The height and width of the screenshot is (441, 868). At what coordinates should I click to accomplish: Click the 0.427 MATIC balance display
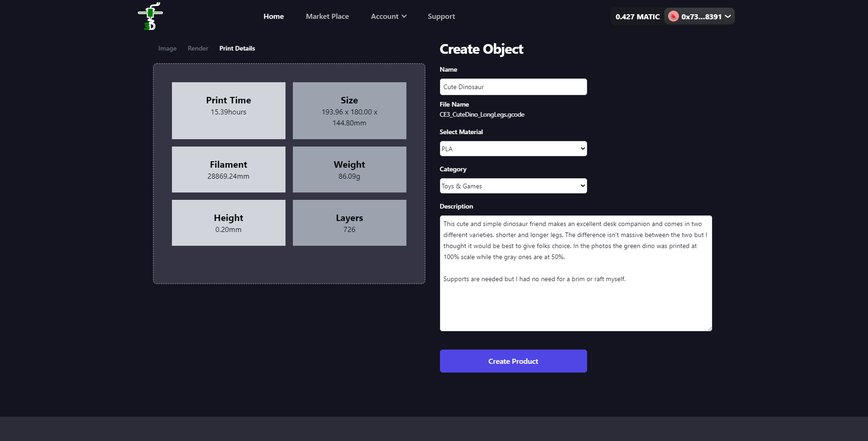click(638, 17)
